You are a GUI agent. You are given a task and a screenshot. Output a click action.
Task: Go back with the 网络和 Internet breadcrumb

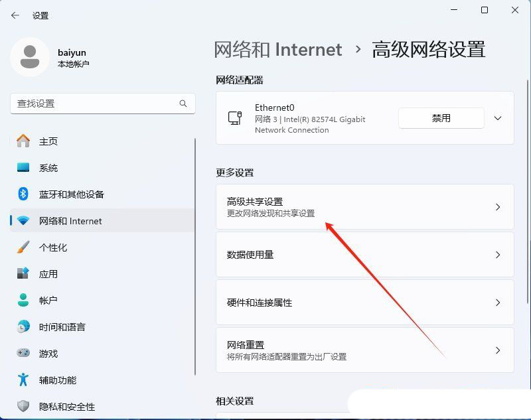click(277, 49)
